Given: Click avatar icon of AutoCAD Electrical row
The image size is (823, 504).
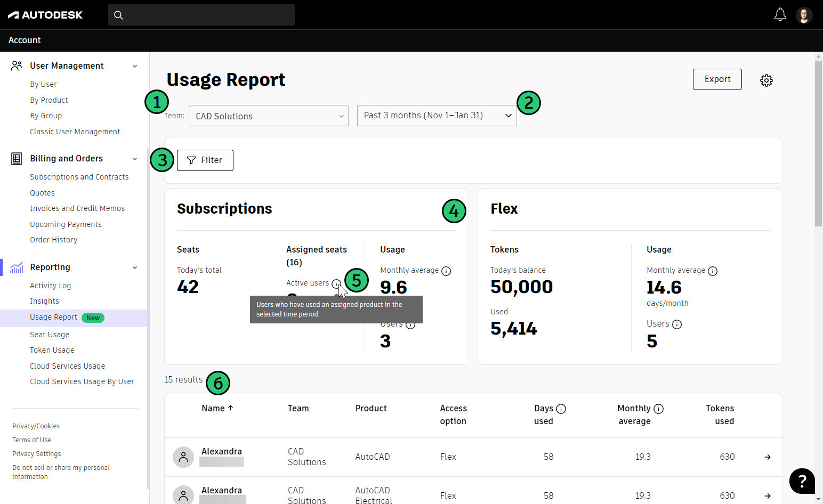Looking at the screenshot, I should (x=183, y=495).
